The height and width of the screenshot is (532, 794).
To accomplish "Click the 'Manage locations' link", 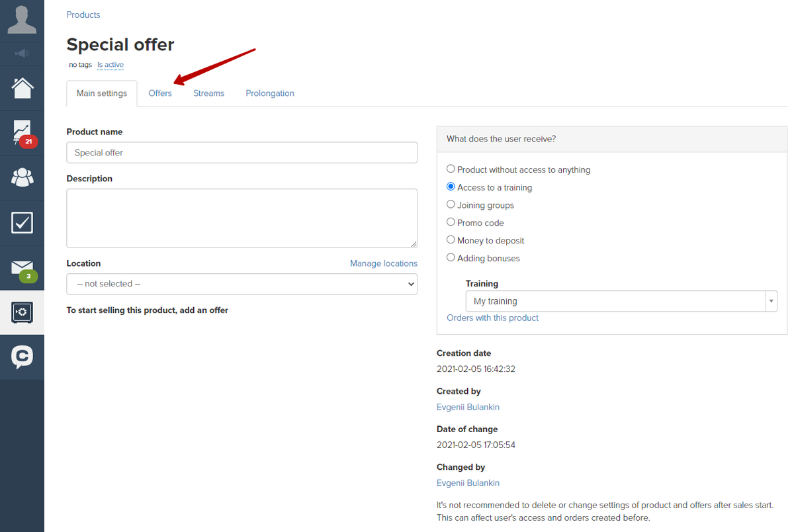I will point(384,263).
